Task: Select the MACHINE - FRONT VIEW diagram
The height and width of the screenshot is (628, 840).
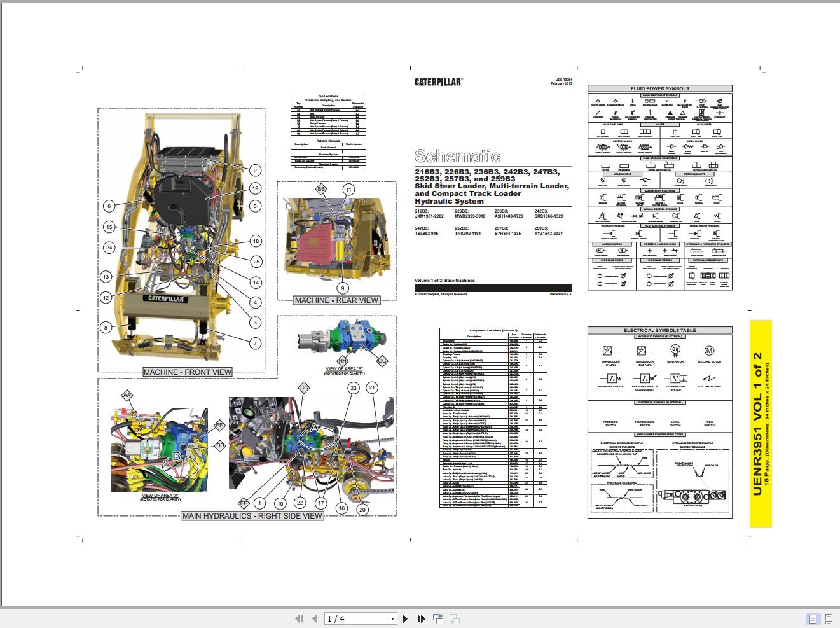Action: 188,372
